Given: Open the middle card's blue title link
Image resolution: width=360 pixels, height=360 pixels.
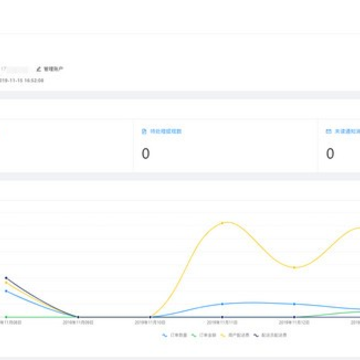Looking at the screenshot, I should [166, 131].
